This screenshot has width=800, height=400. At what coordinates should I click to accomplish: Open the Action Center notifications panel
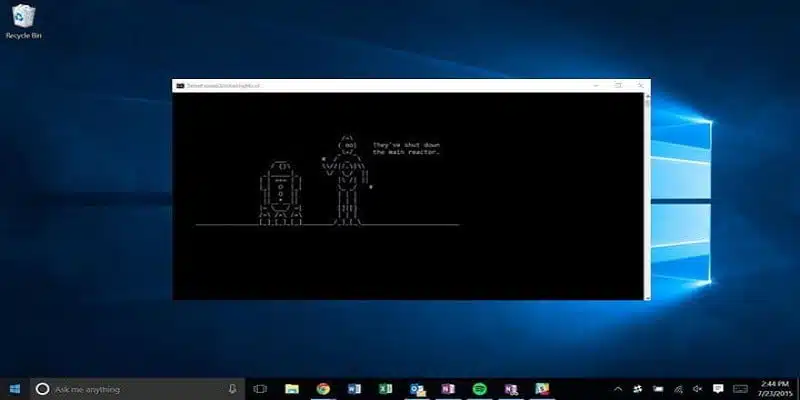click(721, 388)
